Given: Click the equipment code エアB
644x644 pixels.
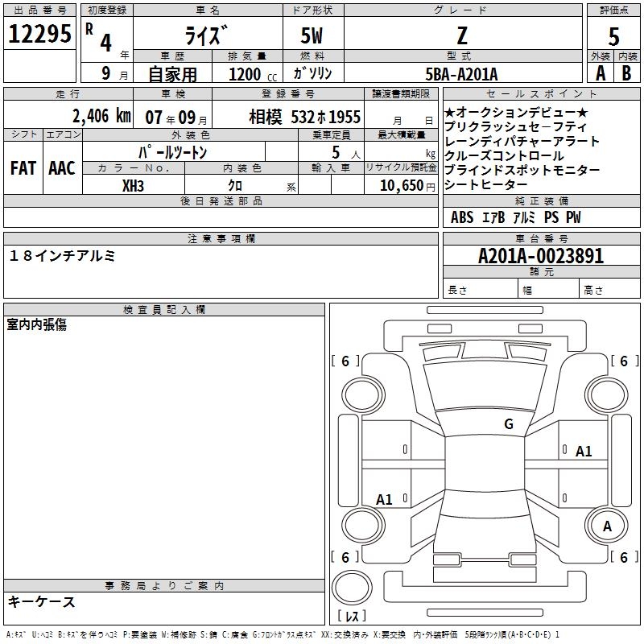Looking at the screenshot, I should [x=493, y=217].
